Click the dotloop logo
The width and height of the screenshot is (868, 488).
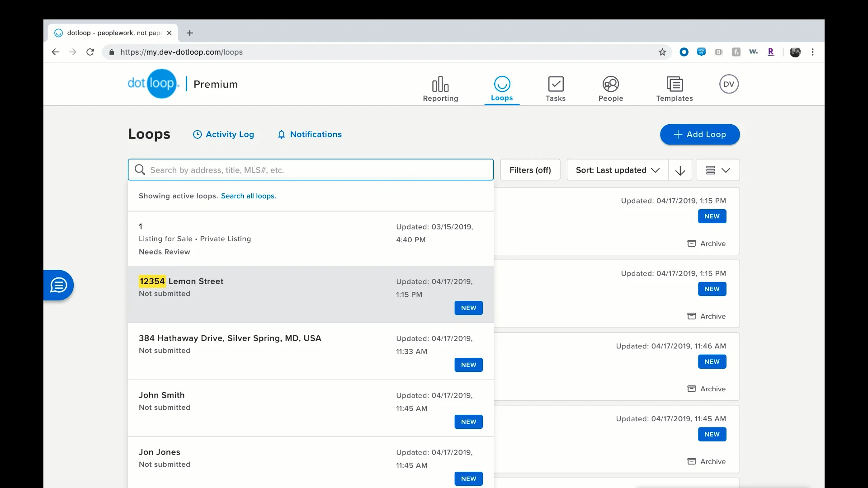point(154,84)
